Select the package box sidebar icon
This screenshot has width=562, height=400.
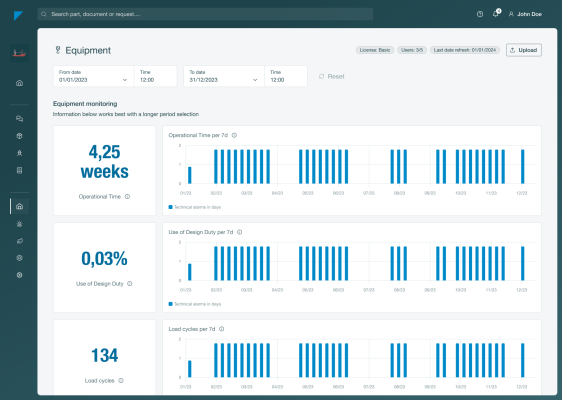(19, 136)
